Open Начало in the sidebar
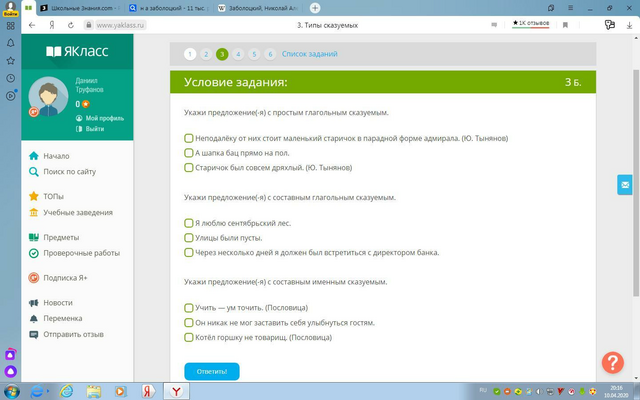Screen dimensions: 640x400 coord(49,156)
